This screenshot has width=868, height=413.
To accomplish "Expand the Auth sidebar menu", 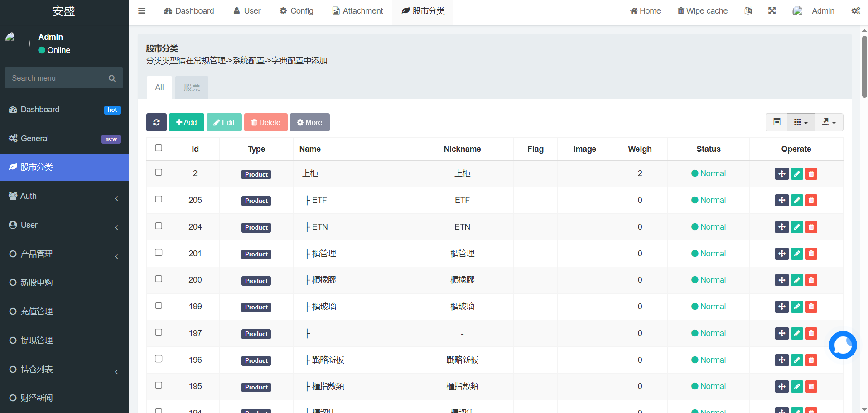I will [64, 196].
